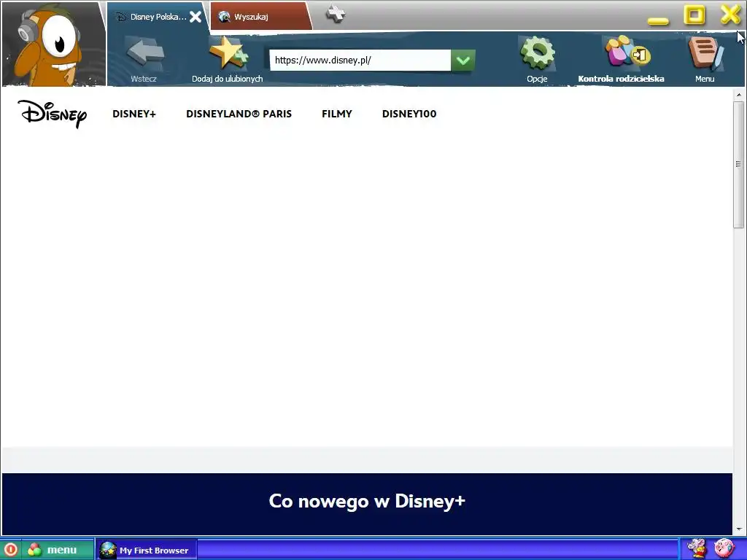Open a new tab with plus icon

pyautogui.click(x=336, y=14)
